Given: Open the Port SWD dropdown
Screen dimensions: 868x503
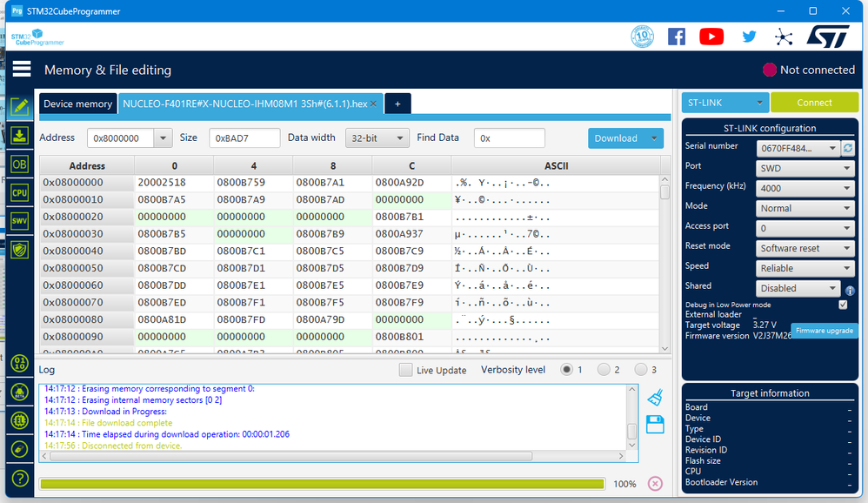Looking at the screenshot, I should (805, 169).
